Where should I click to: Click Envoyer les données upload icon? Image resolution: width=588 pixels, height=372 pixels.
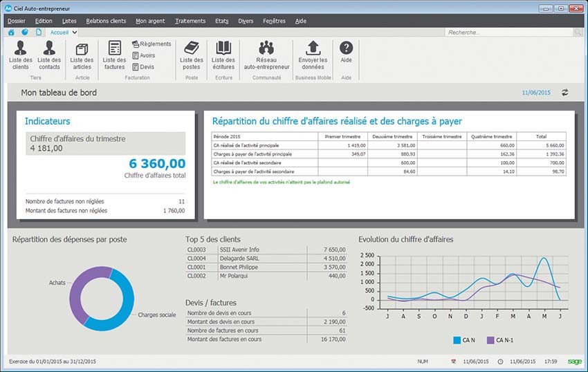(313, 55)
